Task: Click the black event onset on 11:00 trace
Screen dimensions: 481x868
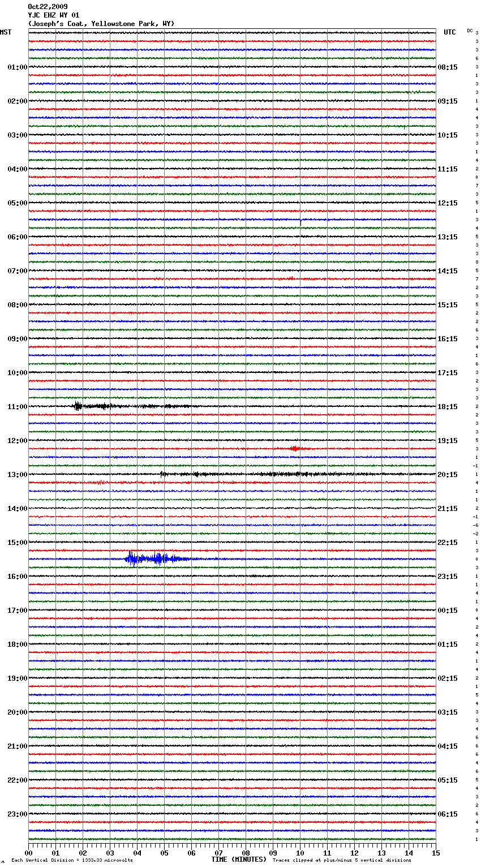Action: click(78, 406)
